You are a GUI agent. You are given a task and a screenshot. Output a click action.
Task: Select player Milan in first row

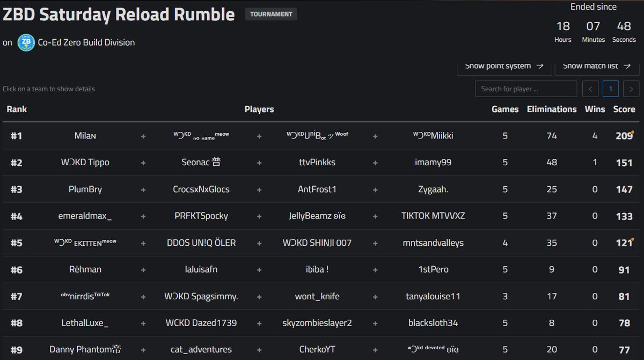click(85, 136)
